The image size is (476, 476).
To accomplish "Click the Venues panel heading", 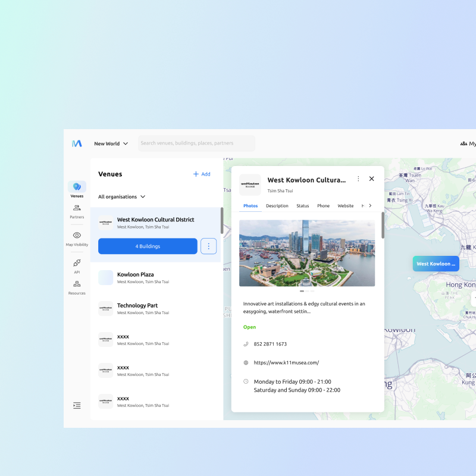I will point(110,174).
